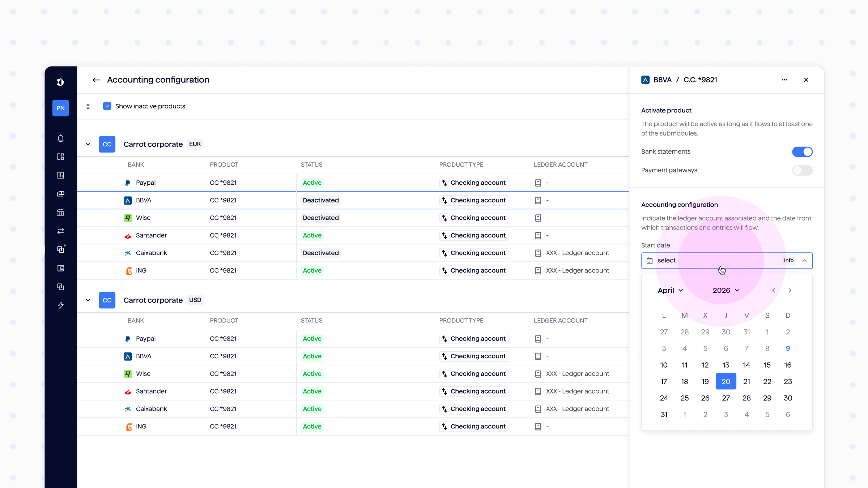Open the lightning bolt icon in sidebar
Screen dimensions: 868x488
coord(60,305)
